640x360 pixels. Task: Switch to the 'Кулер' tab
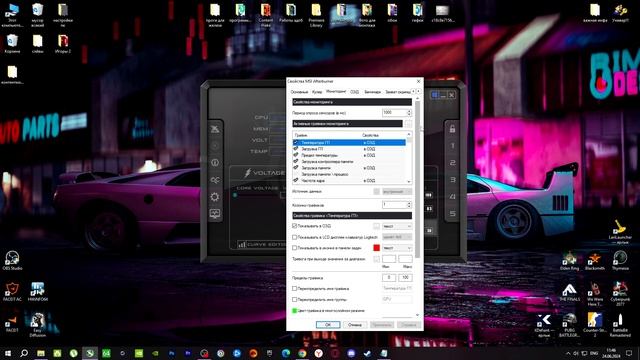(x=317, y=92)
